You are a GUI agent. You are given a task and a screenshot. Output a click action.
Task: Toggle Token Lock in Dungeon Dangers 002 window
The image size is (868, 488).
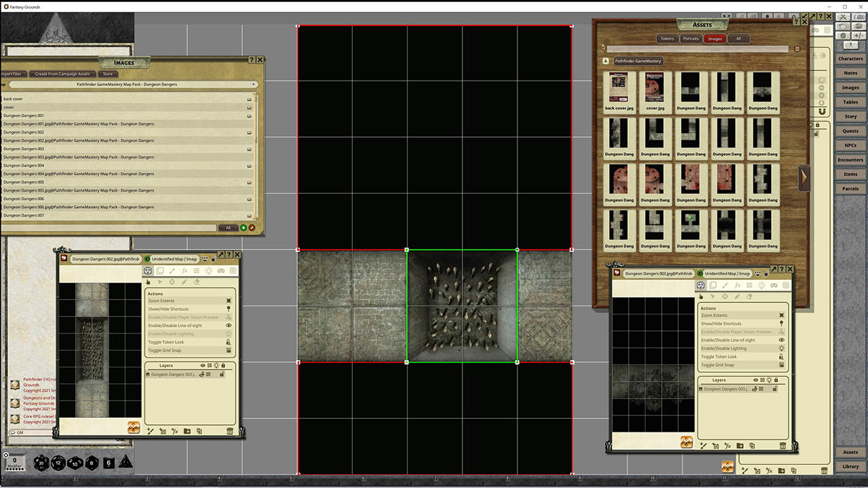190,342
